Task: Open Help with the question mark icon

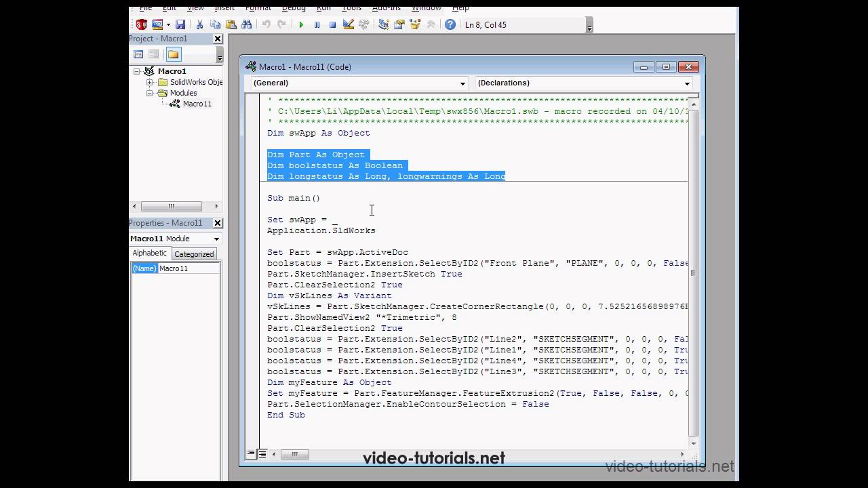Action: point(450,24)
